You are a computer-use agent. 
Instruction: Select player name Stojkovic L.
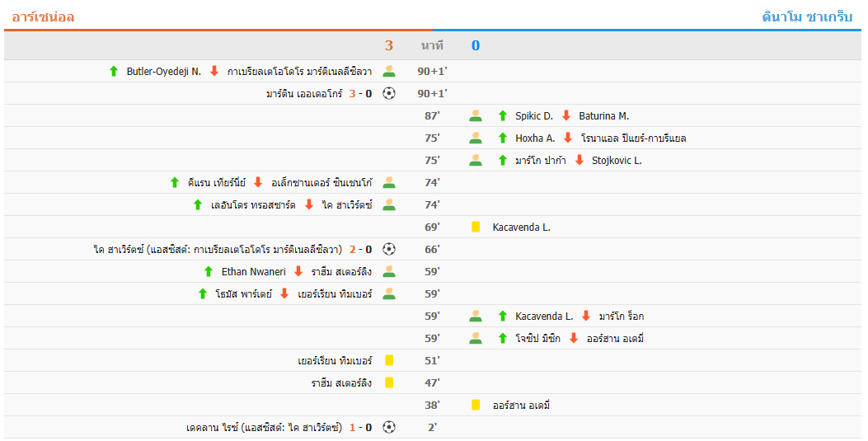tap(617, 161)
